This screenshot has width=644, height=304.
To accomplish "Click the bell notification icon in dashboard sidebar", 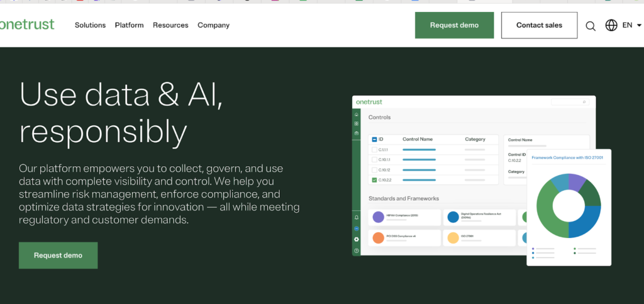I will [357, 218].
